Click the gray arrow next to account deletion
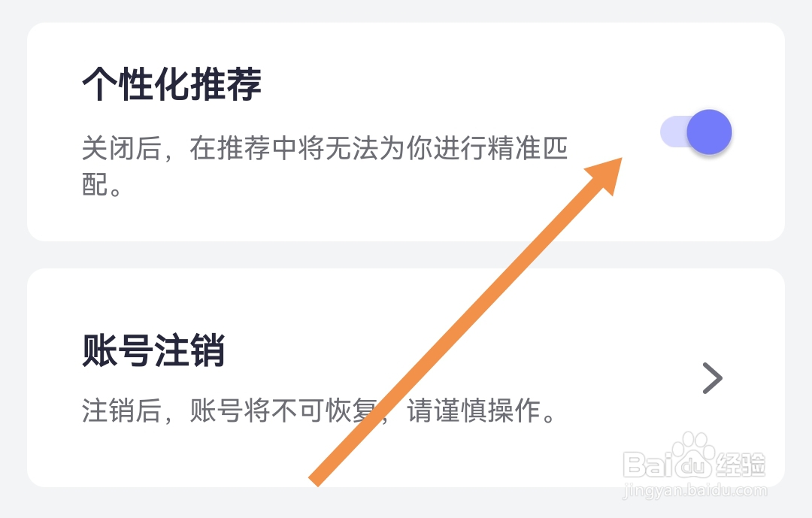This screenshot has width=812, height=518. pyautogui.click(x=712, y=379)
